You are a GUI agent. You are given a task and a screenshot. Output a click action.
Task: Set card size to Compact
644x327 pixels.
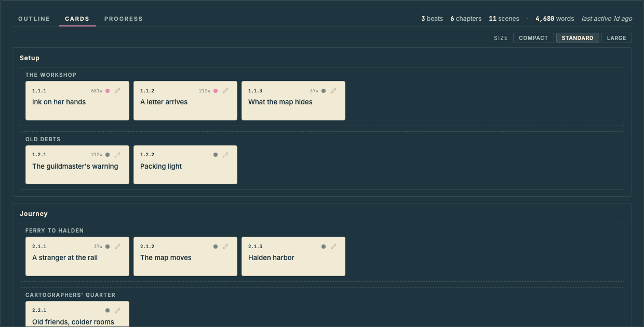point(533,38)
